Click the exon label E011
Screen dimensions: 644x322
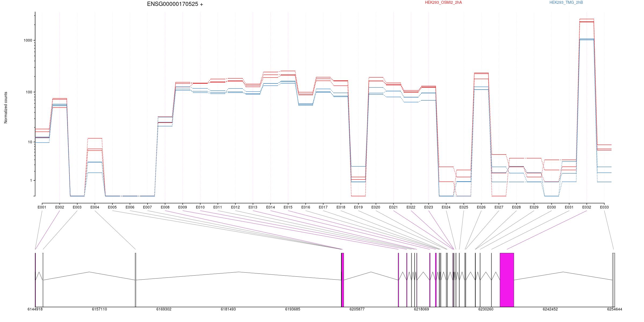click(218, 207)
